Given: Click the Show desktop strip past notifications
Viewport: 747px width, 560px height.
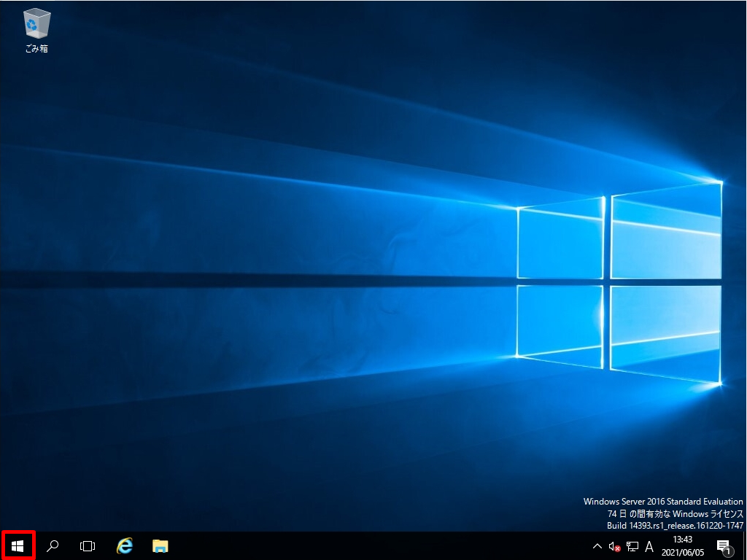Looking at the screenshot, I should pos(745,545).
